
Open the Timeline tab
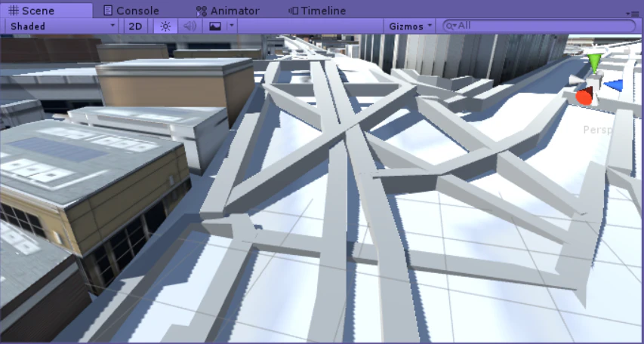click(317, 11)
